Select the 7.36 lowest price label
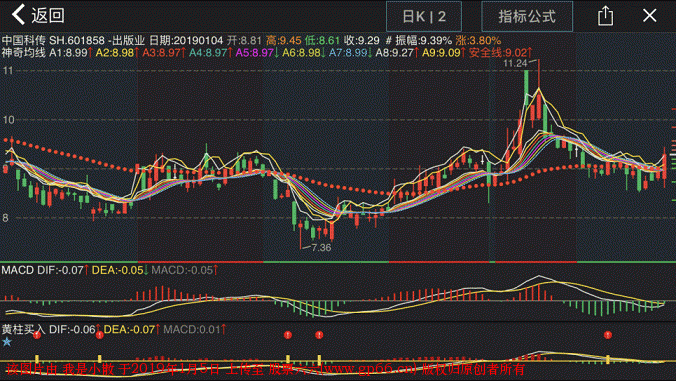The image size is (676, 381). point(321,248)
